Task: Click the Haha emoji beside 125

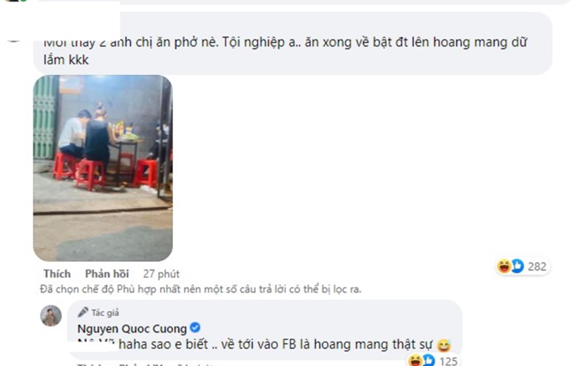Action: coord(415,361)
